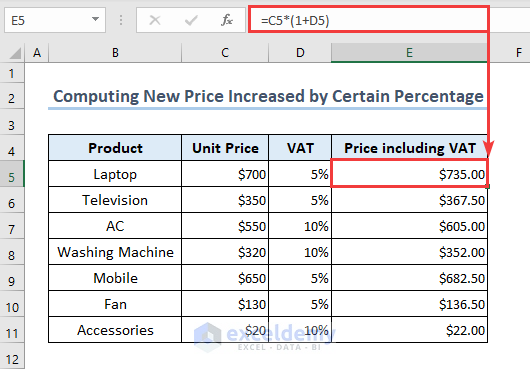
Task: Click the 'Product' header cell
Action: (x=115, y=148)
